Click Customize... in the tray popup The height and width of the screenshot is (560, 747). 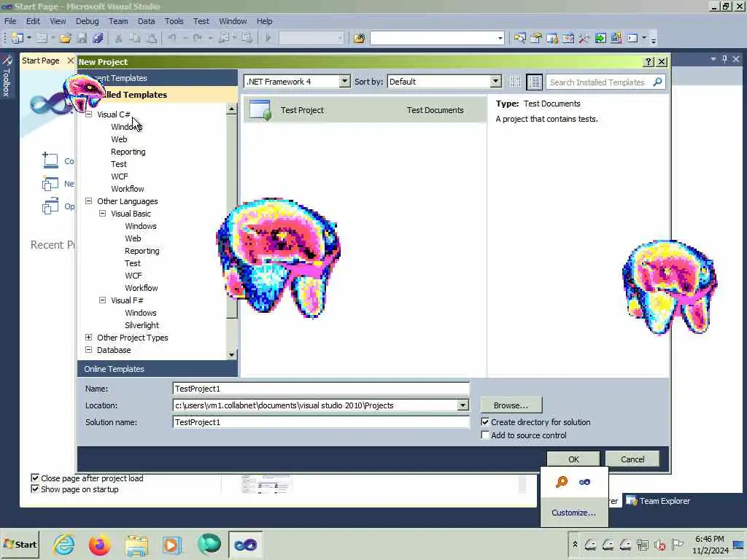[x=573, y=513]
